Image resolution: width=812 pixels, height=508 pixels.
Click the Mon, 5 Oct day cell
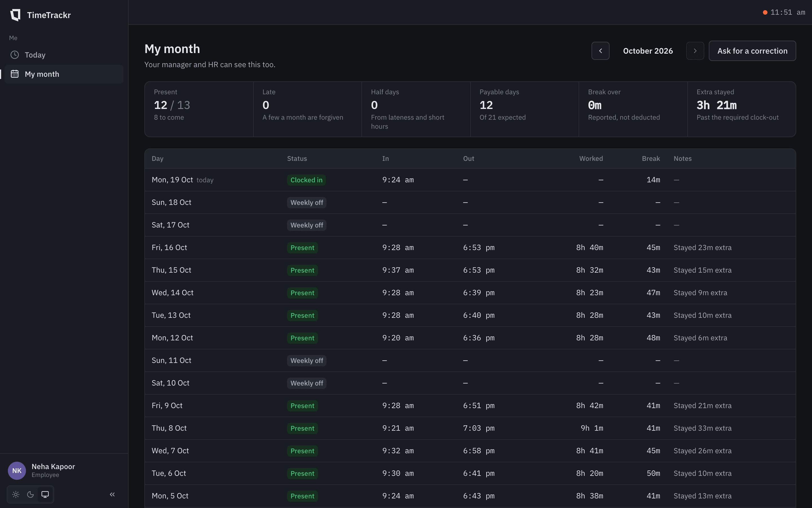[170, 496]
